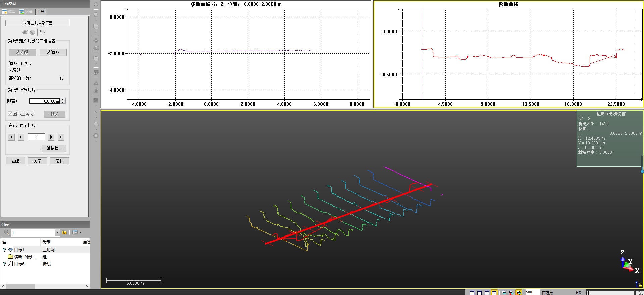Switch to the 图像 tab
This screenshot has height=295, width=644.
point(26,12)
